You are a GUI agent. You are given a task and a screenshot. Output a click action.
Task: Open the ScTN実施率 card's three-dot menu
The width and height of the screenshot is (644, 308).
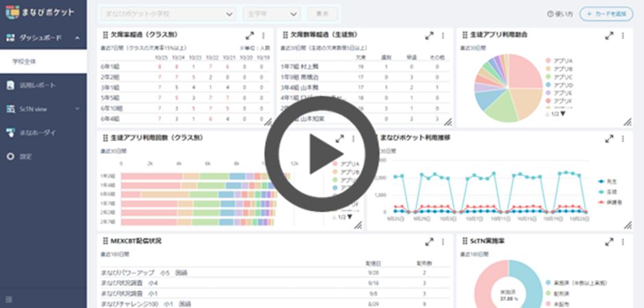coord(622,242)
